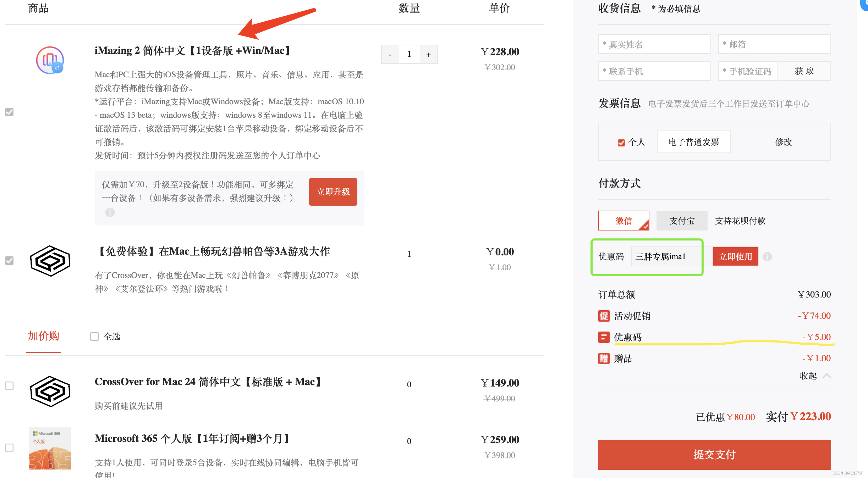Apply the coupon with 立即使用 button

736,256
